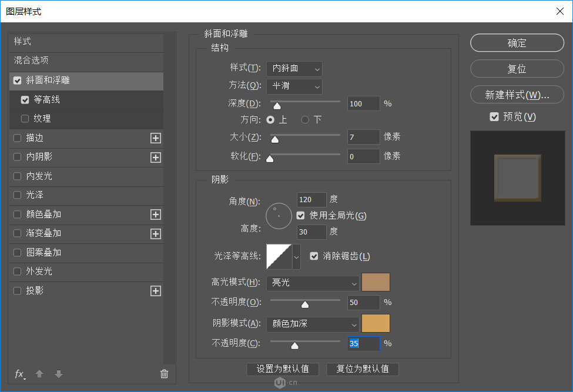Enable the 光泽 checkbox
573x392 pixels.
coord(17,195)
